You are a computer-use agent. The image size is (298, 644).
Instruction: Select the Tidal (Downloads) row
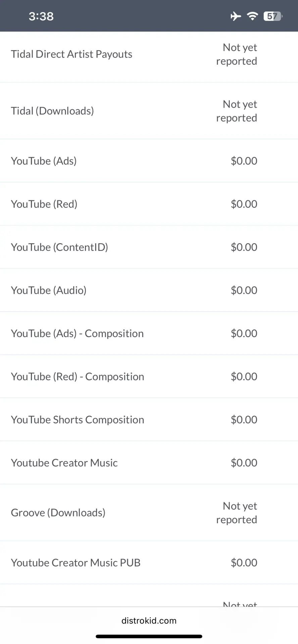149,111
